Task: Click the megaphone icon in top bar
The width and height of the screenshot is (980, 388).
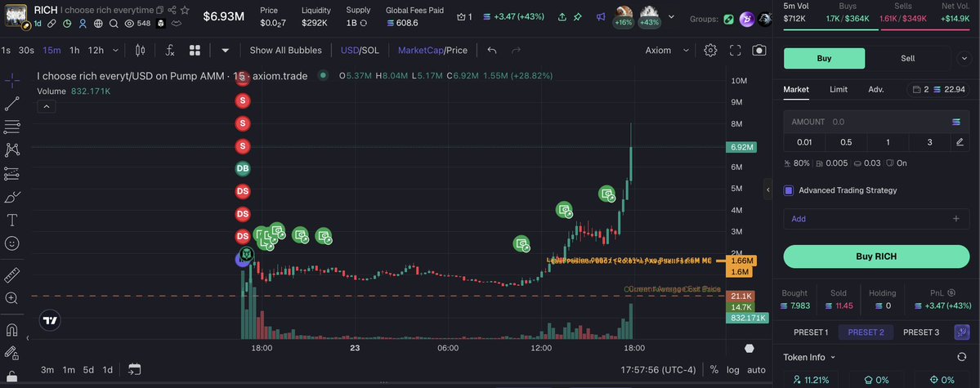Action: tap(601, 17)
